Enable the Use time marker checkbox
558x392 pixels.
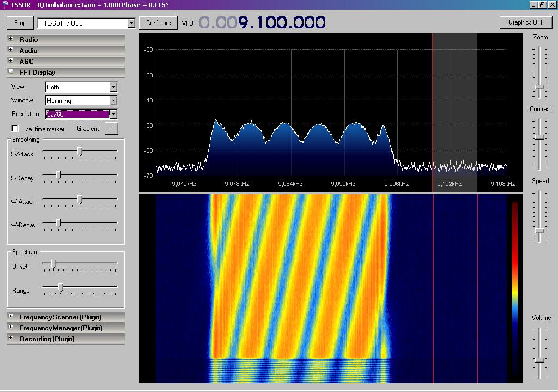[15, 129]
